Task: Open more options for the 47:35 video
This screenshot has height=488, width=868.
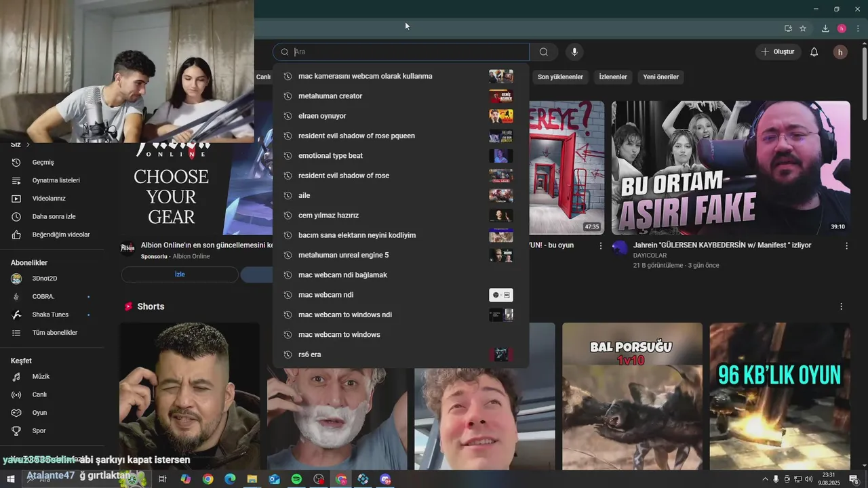Action: tap(600, 246)
